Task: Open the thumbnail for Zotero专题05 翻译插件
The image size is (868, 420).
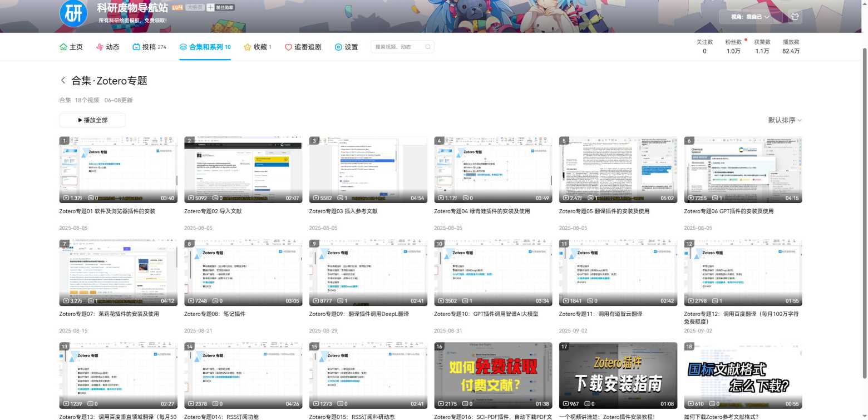Action: coord(618,170)
